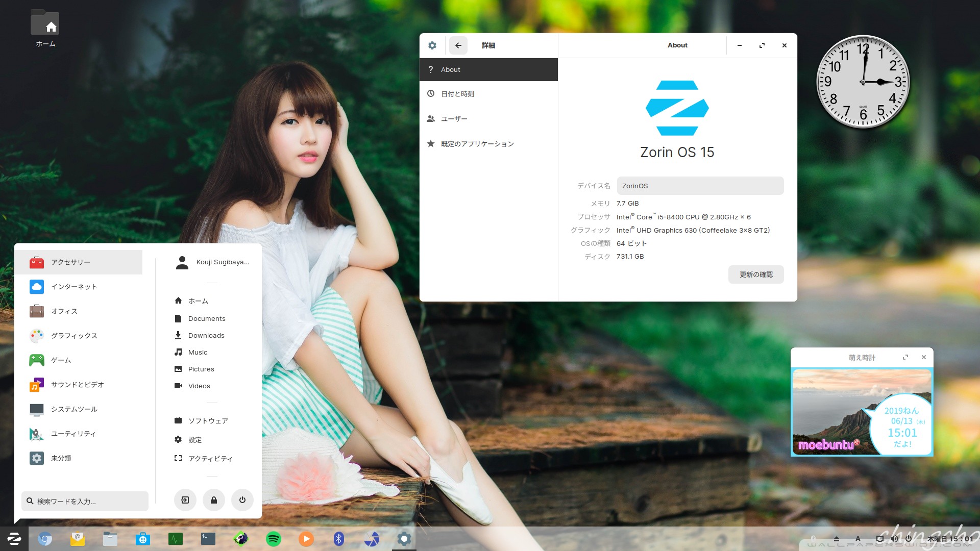Screen dimensions: 980x551
Task: Click the power off button in menu
Action: (x=242, y=500)
